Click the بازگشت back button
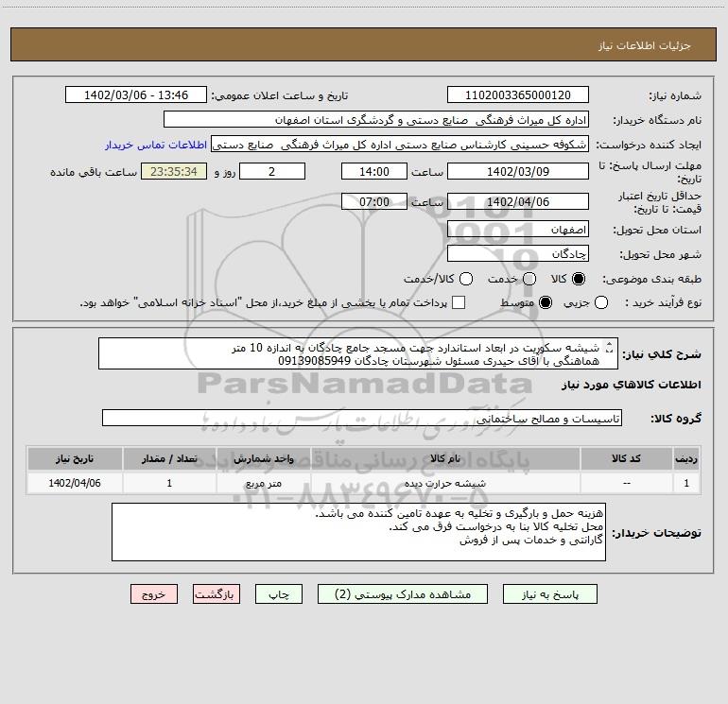 tap(217, 594)
